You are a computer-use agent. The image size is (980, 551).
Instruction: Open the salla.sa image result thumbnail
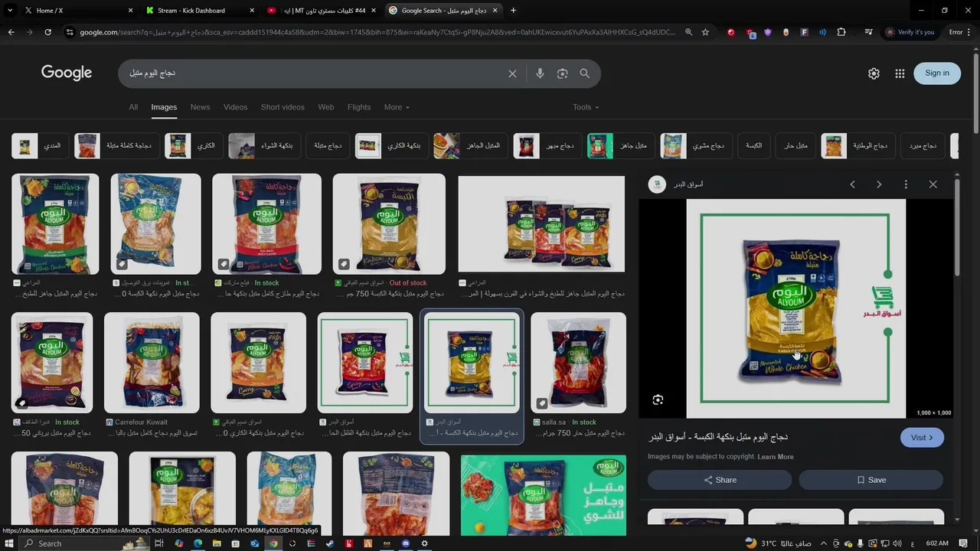578,363
